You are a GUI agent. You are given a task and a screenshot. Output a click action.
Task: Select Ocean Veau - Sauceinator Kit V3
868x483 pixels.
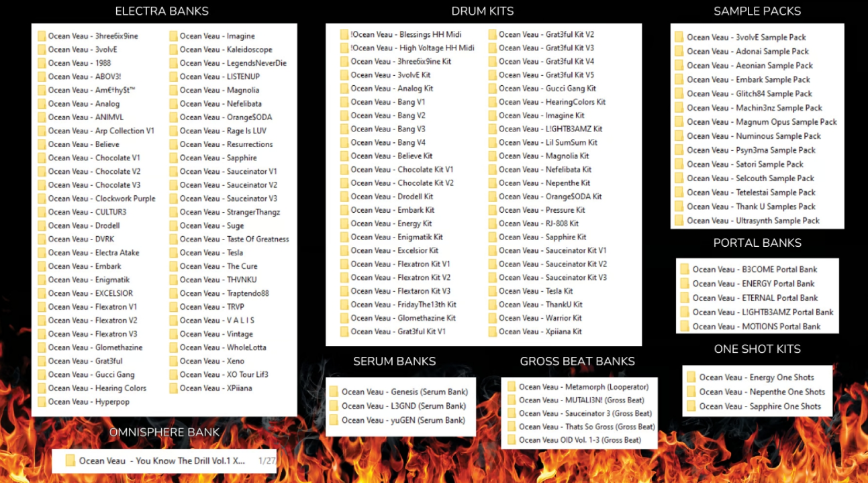552,278
